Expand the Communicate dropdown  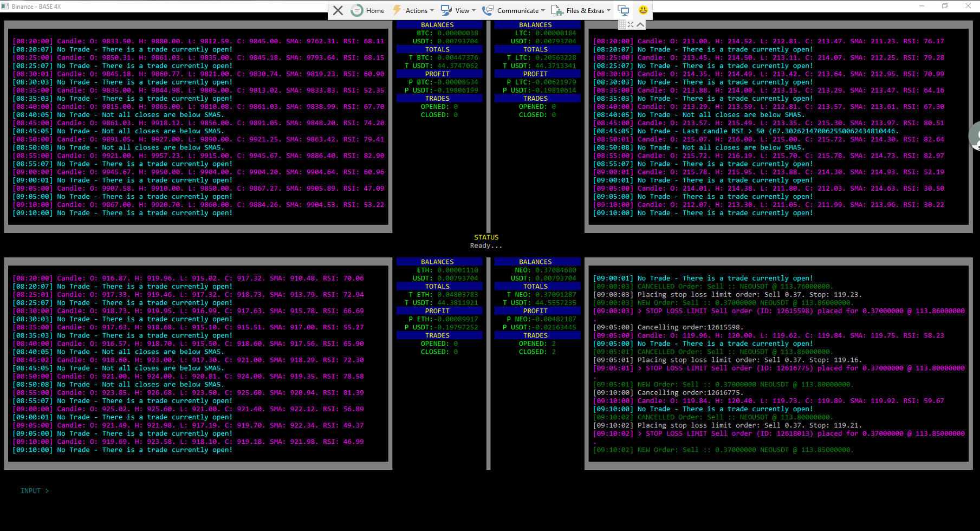514,10
